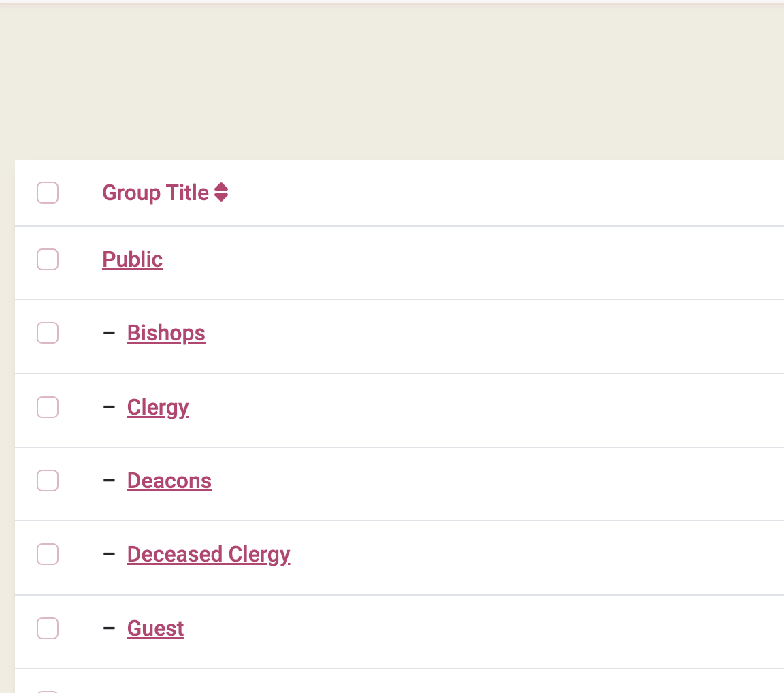Image resolution: width=784 pixels, height=693 pixels.
Task: Check the Guest group checkbox
Action: pos(48,628)
